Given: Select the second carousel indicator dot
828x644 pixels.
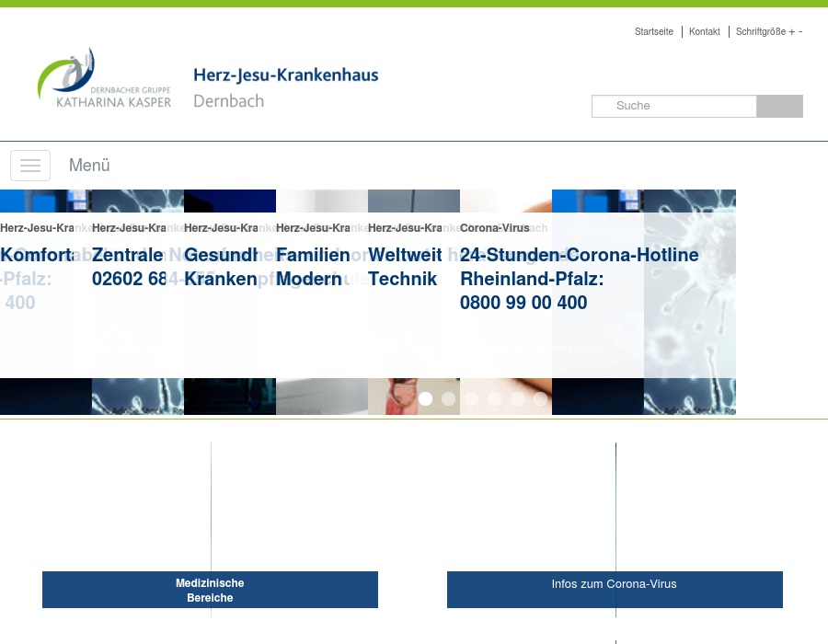Looking at the screenshot, I should (449, 398).
